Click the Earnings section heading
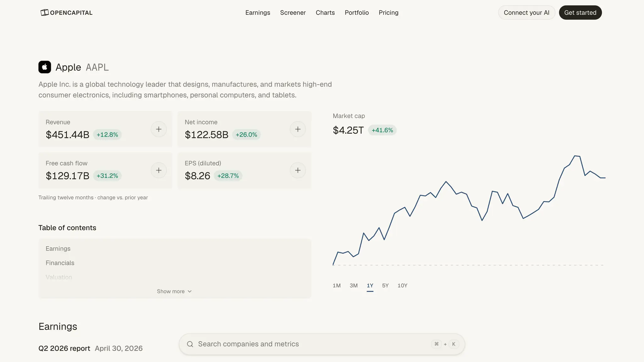This screenshot has height=362, width=644. [x=58, y=326]
